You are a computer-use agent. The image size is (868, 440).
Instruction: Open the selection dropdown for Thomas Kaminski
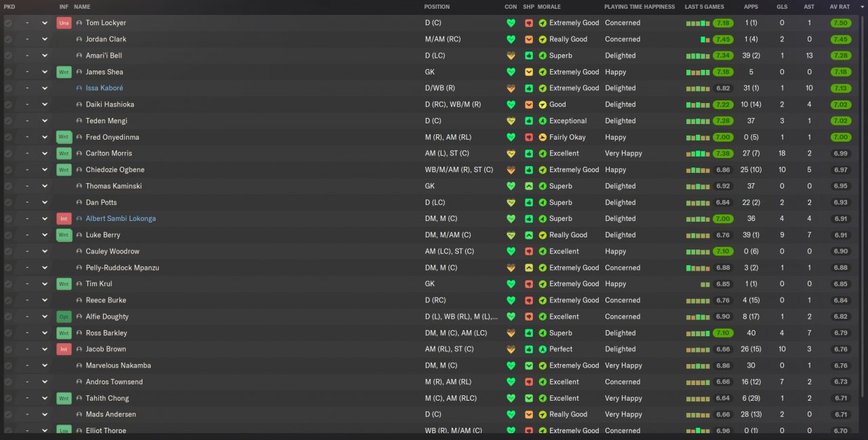coord(45,186)
